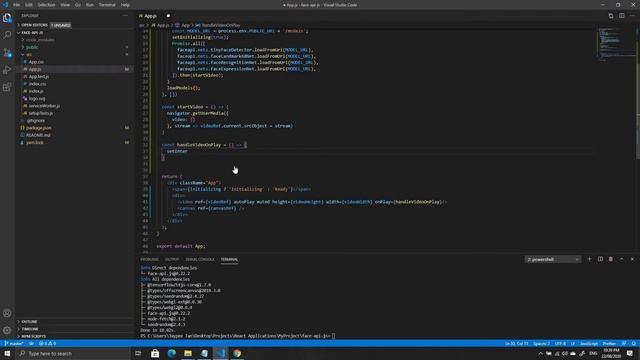Image resolution: width=640 pixels, height=360 pixels.
Task: Click synchronize changes icon in status bar
Action: click(x=31, y=344)
